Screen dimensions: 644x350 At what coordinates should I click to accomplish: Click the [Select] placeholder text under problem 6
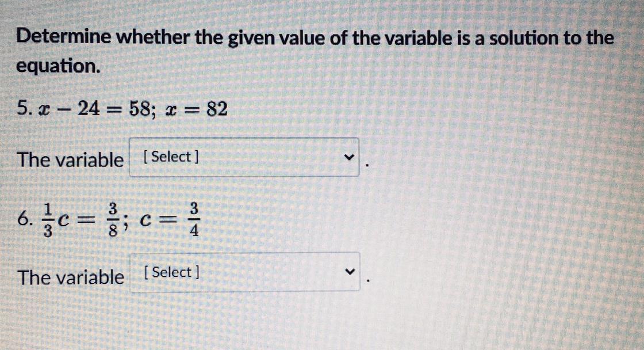(172, 272)
